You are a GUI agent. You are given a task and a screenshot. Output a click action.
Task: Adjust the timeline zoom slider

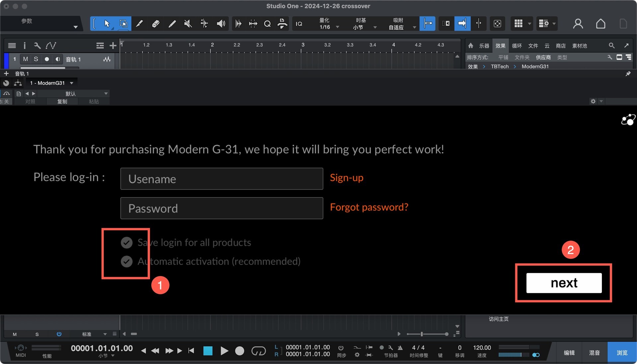[428, 334]
